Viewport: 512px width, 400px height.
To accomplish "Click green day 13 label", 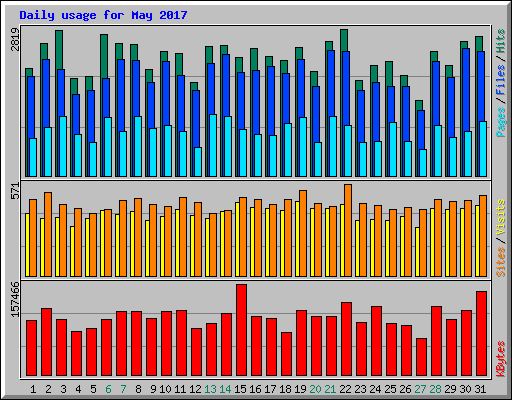I will coord(210,389).
